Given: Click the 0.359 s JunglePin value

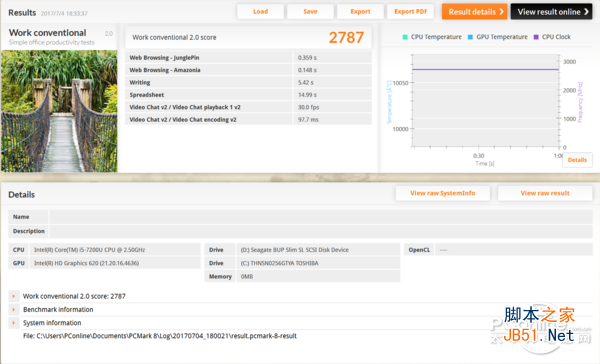Looking at the screenshot, I should click(307, 58).
